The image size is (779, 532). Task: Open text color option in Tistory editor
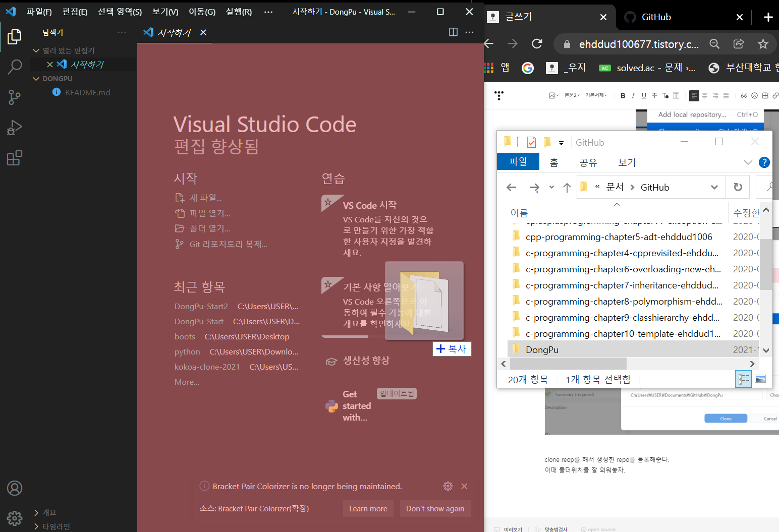pos(665,95)
